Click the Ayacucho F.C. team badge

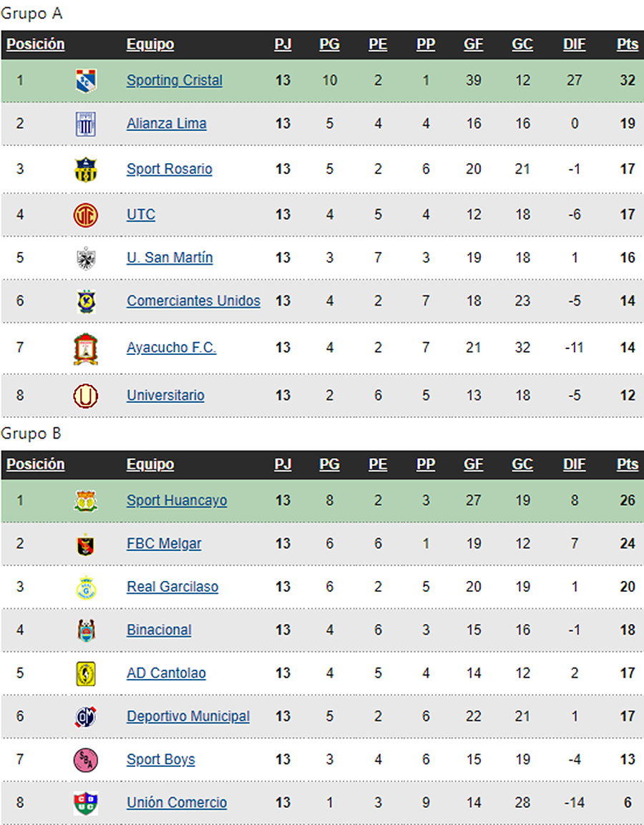pyautogui.click(x=86, y=348)
